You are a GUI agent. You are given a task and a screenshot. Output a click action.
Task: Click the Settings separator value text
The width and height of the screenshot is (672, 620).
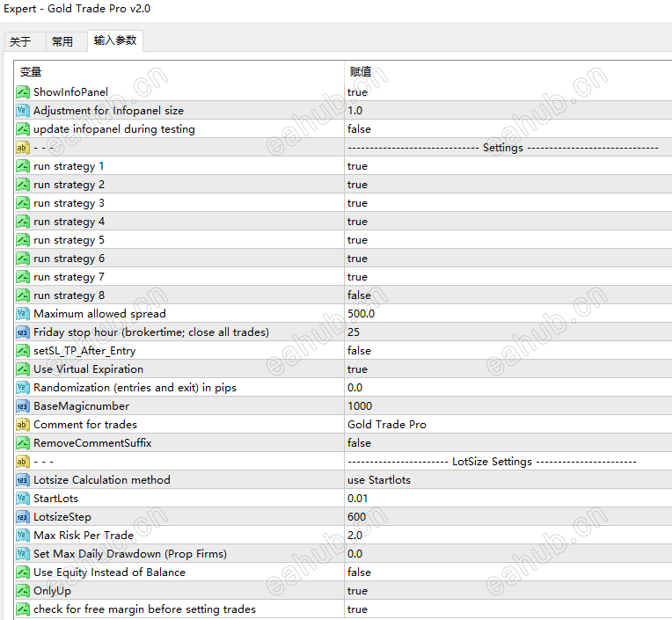(x=503, y=148)
